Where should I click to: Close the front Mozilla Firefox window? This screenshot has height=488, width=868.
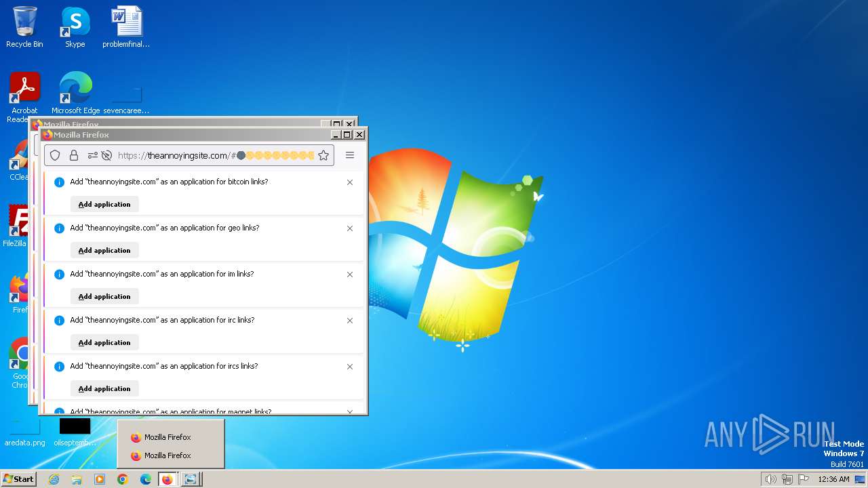coord(359,135)
